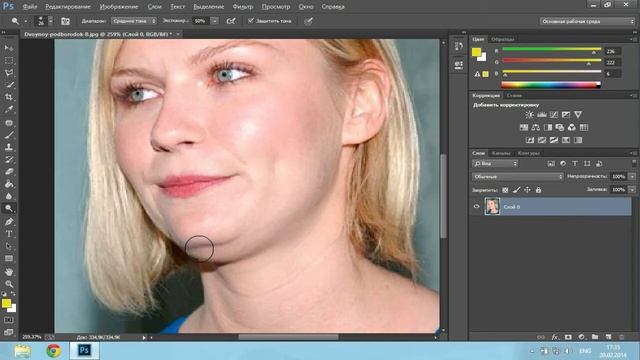The width and height of the screenshot is (640, 360).
Task: Hide the Слой 0 layer
Action: pos(476,207)
